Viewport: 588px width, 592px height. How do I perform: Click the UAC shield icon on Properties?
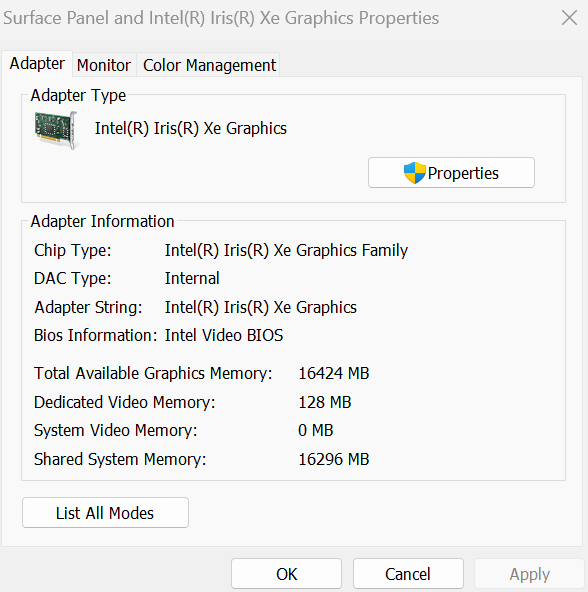(x=414, y=173)
